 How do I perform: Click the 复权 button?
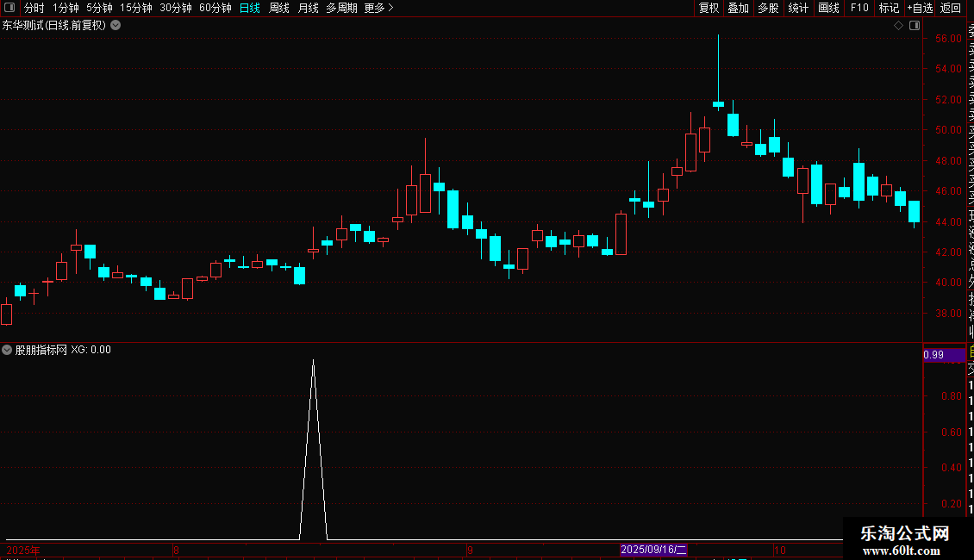709,8
